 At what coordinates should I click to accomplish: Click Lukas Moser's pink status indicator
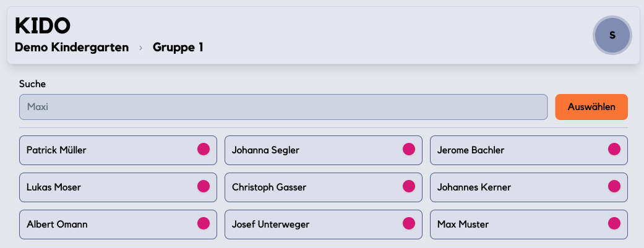click(x=204, y=186)
